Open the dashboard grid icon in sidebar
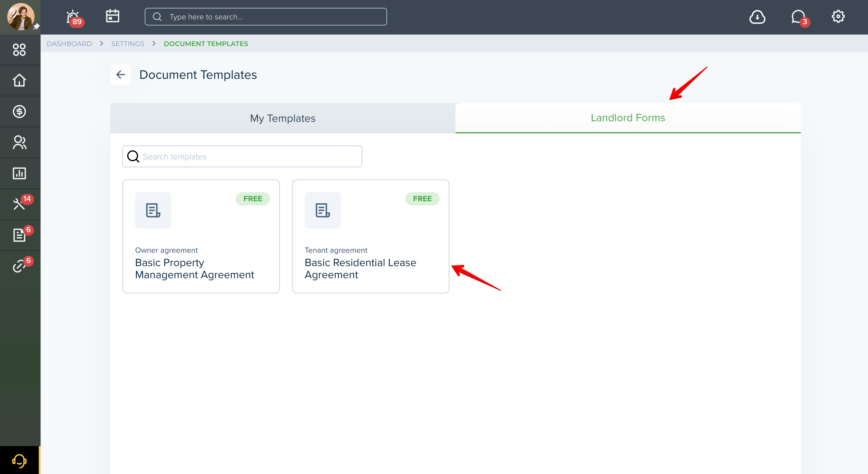The width and height of the screenshot is (868, 474). tap(19, 50)
